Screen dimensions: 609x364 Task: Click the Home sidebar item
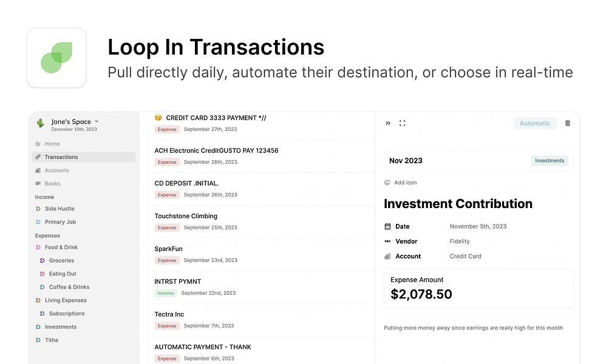coord(52,144)
